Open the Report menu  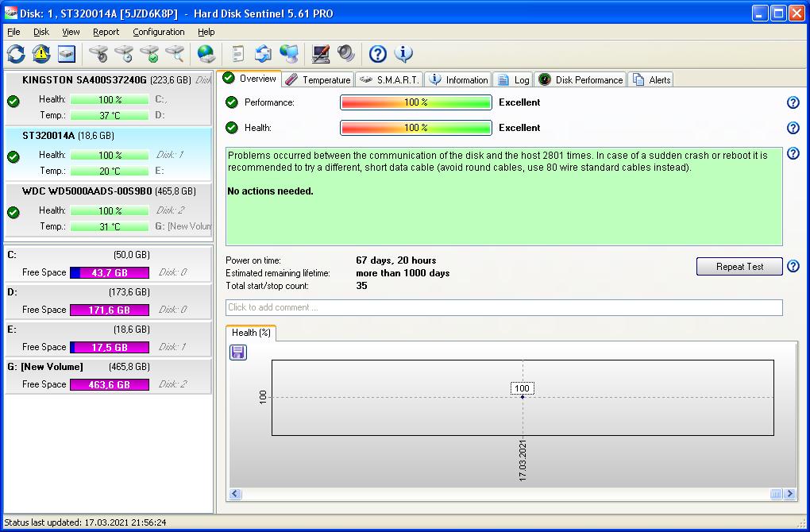coord(106,32)
